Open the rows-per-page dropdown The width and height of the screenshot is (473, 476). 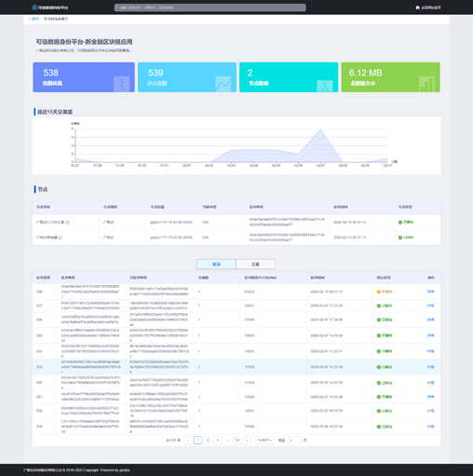point(265,441)
